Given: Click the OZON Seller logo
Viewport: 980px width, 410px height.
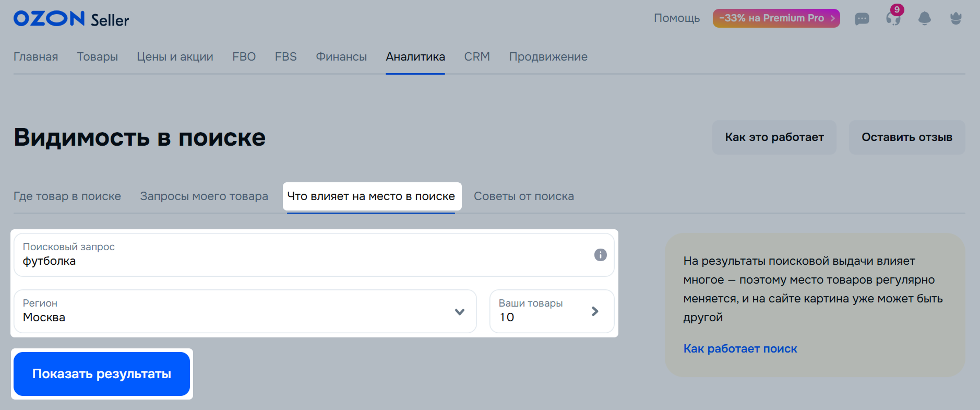Looking at the screenshot, I should (x=71, y=19).
